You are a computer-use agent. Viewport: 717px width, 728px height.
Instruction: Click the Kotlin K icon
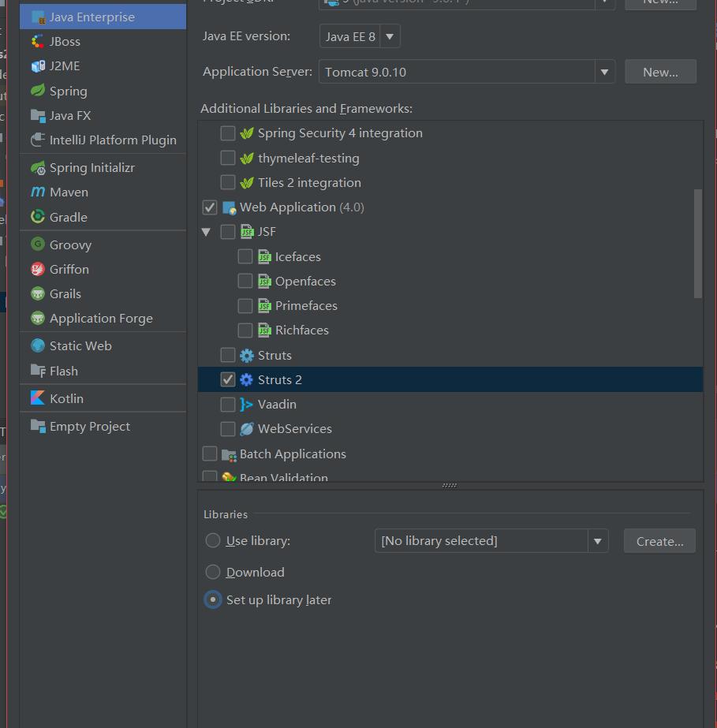click(x=38, y=398)
